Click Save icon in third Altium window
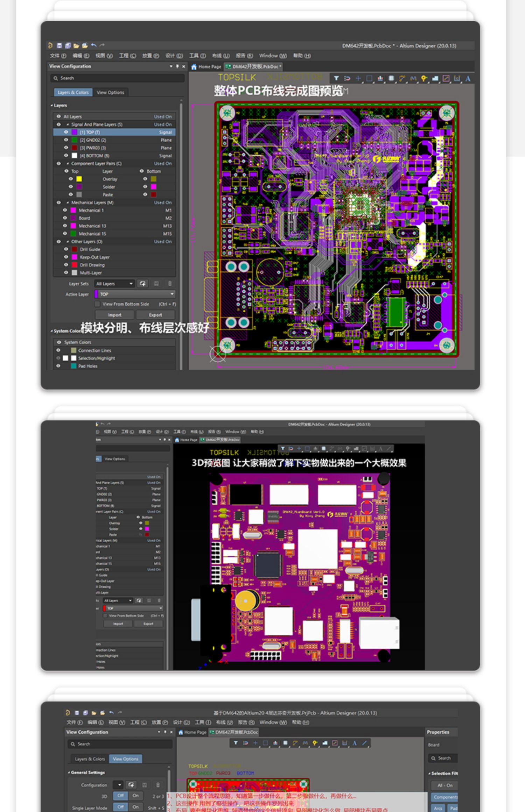This screenshot has width=525, height=812. coord(77,712)
